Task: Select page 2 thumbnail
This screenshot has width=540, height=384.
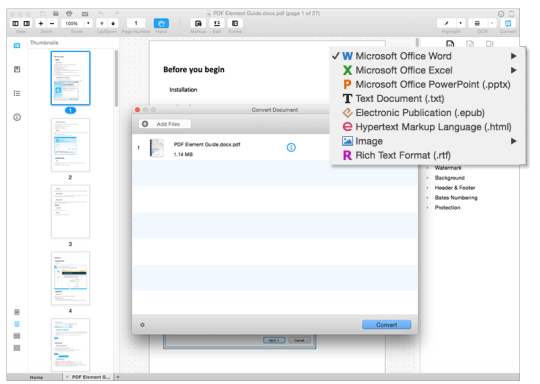Action: coord(70,145)
